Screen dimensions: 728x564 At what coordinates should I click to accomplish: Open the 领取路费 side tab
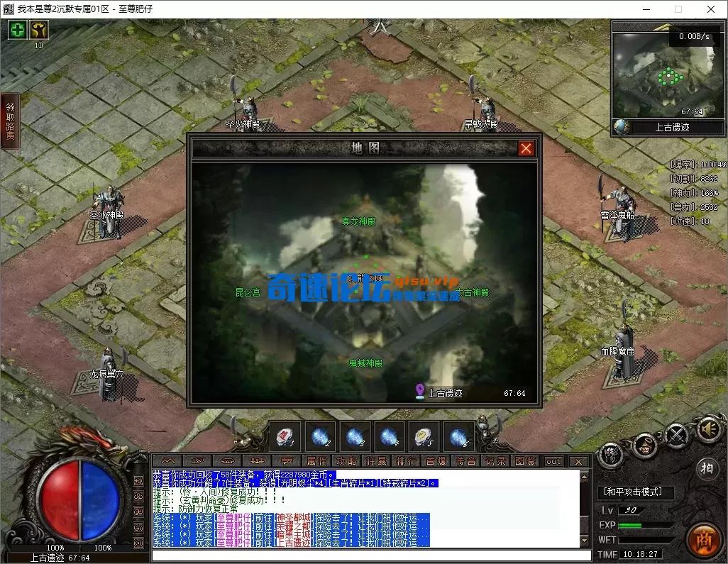[x=10, y=121]
